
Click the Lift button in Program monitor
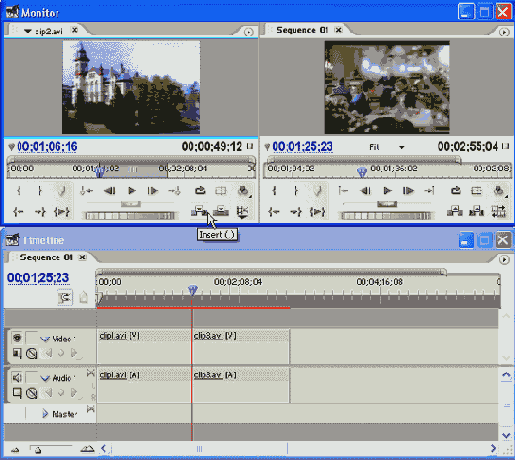[x=455, y=211]
